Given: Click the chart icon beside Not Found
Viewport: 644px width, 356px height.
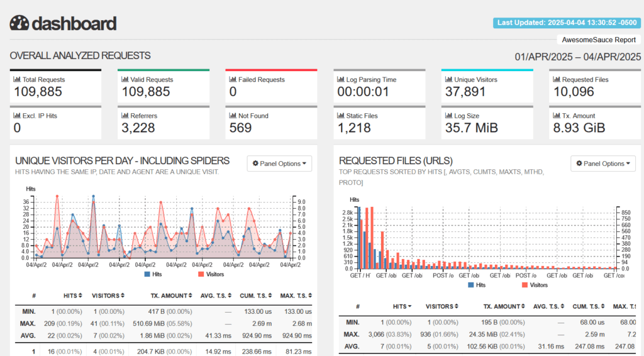Looking at the screenshot, I should pyautogui.click(x=233, y=116).
